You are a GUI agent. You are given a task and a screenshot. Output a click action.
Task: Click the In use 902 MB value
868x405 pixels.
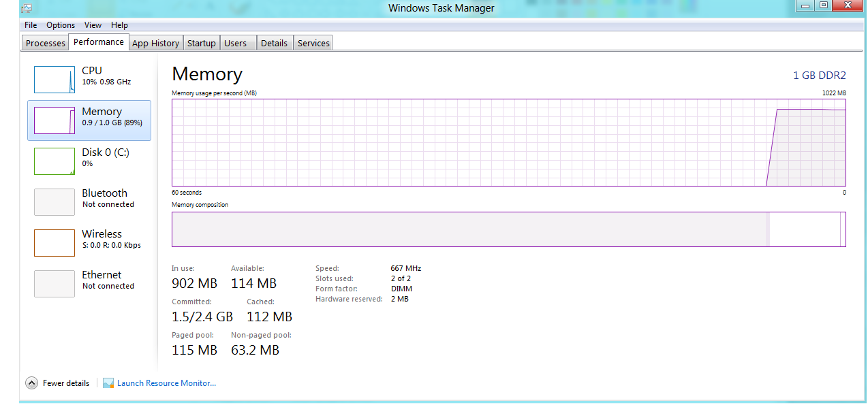194,283
